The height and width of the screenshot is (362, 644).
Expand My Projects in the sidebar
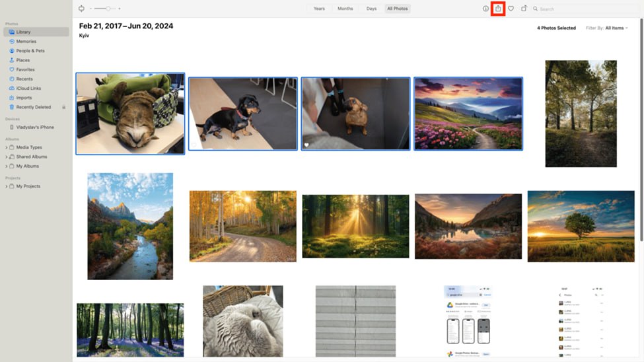tap(28, 186)
